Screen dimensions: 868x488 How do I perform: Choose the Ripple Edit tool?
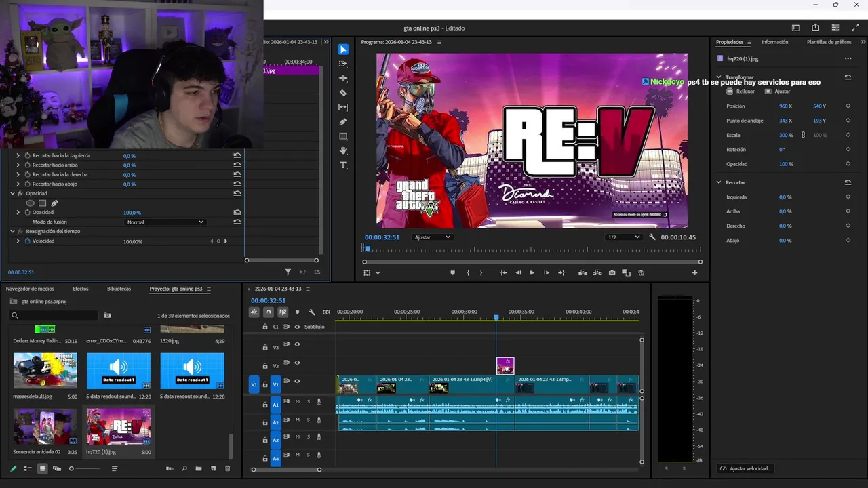coord(343,79)
